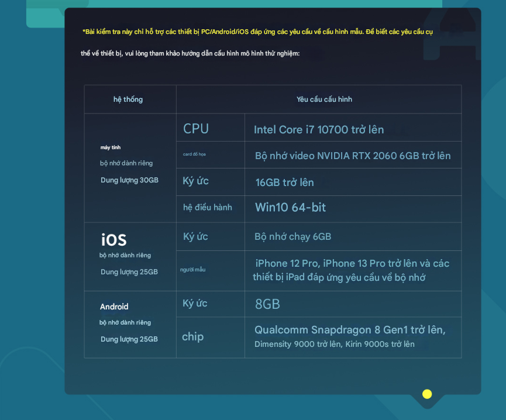Click the "8GB" memory value
This screenshot has height=420, width=506.
pos(267,304)
